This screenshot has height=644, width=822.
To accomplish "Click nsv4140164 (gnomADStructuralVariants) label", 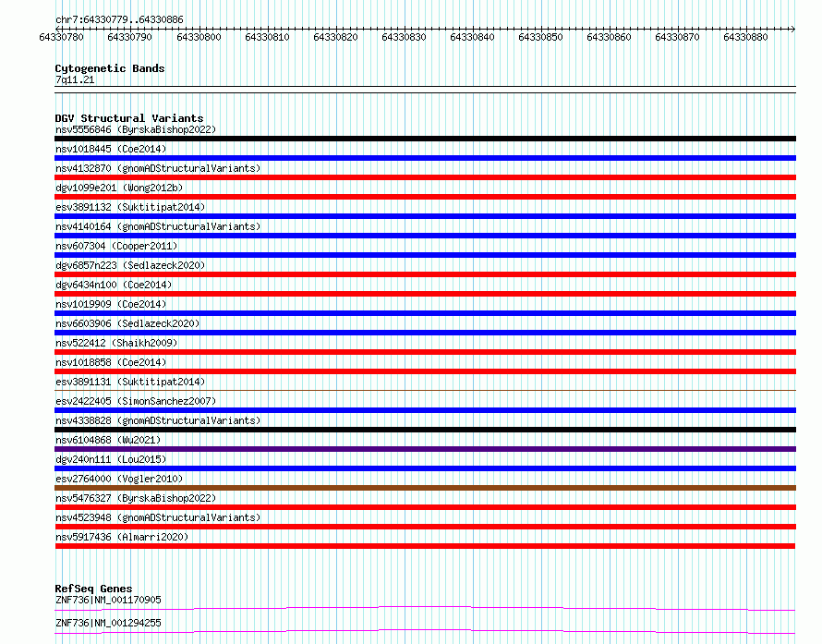I will click(158, 226).
